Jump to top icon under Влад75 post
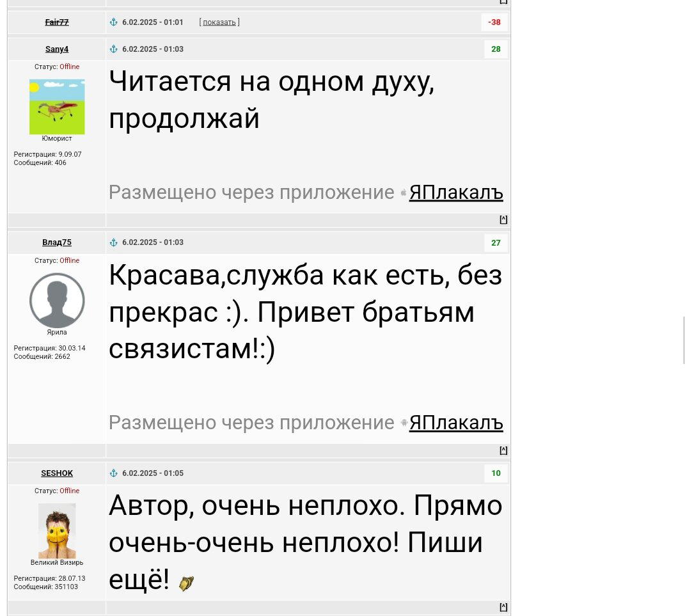The width and height of the screenshot is (685, 616). 503,450
